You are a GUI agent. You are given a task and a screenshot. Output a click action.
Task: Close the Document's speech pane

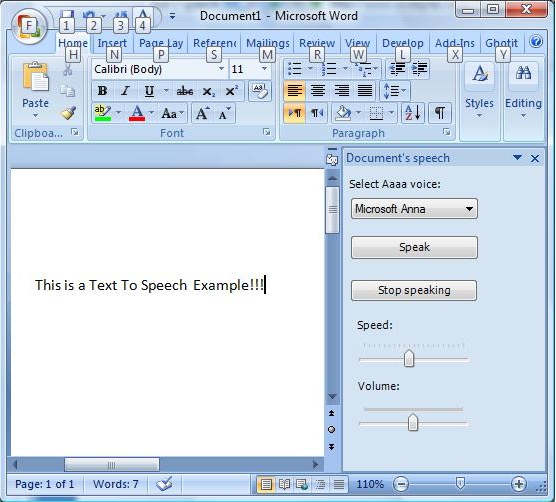pyautogui.click(x=535, y=158)
